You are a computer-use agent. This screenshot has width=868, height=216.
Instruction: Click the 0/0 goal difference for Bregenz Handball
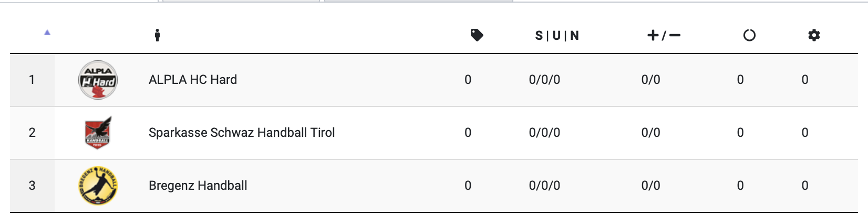click(x=650, y=186)
